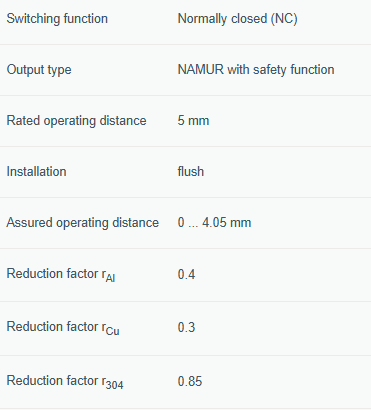The width and height of the screenshot is (371, 410).
Task: Click the Reduction factor rAl label
Action: (x=61, y=275)
